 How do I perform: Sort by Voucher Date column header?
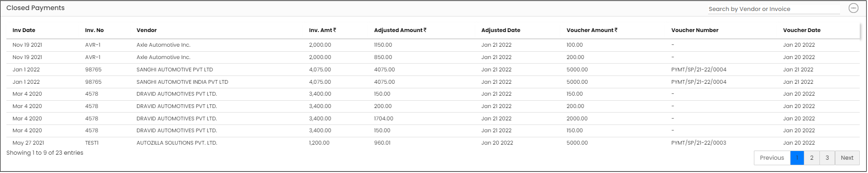pos(802,30)
